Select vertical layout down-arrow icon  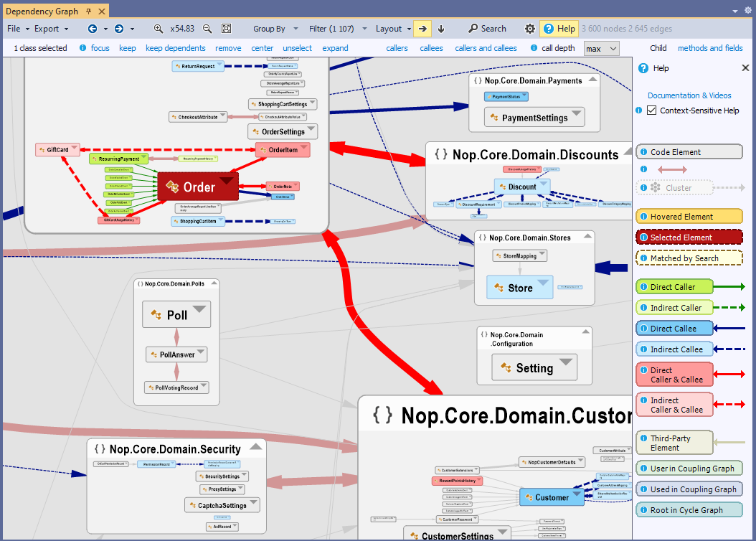441,29
